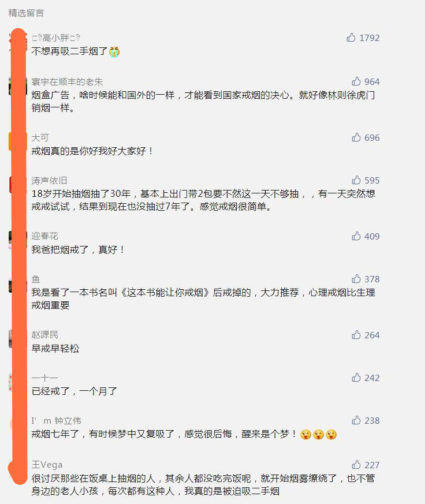Open user 涛声依旧's profile name
Viewport: 425px width, 504px height.
pyautogui.click(x=49, y=181)
